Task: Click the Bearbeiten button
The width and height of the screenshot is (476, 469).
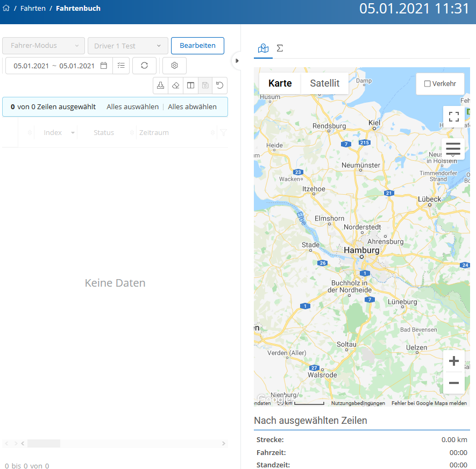Action: (x=197, y=46)
